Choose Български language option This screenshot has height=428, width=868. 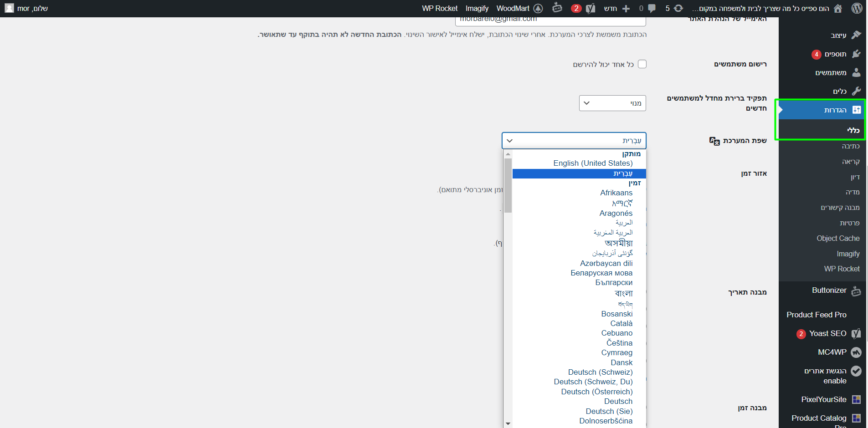click(614, 282)
